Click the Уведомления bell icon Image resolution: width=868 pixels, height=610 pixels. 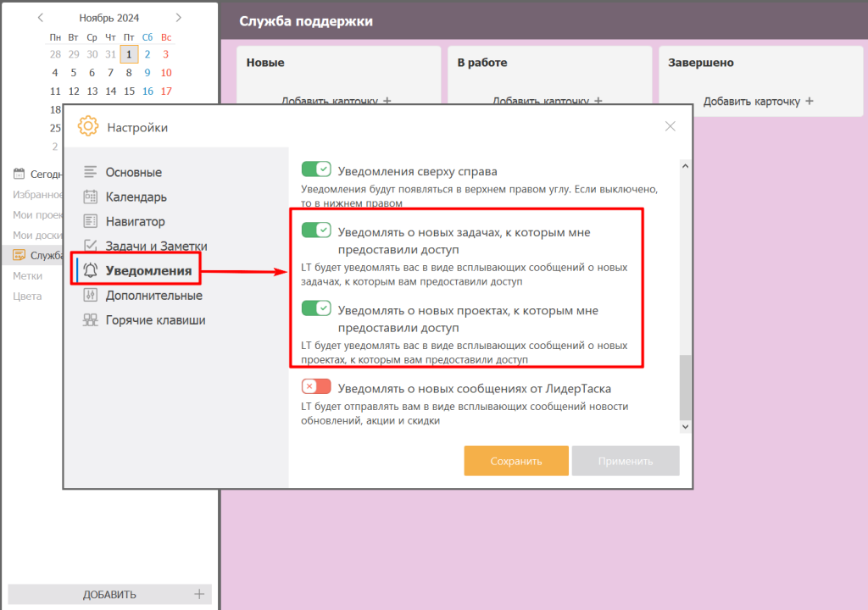[x=90, y=271]
